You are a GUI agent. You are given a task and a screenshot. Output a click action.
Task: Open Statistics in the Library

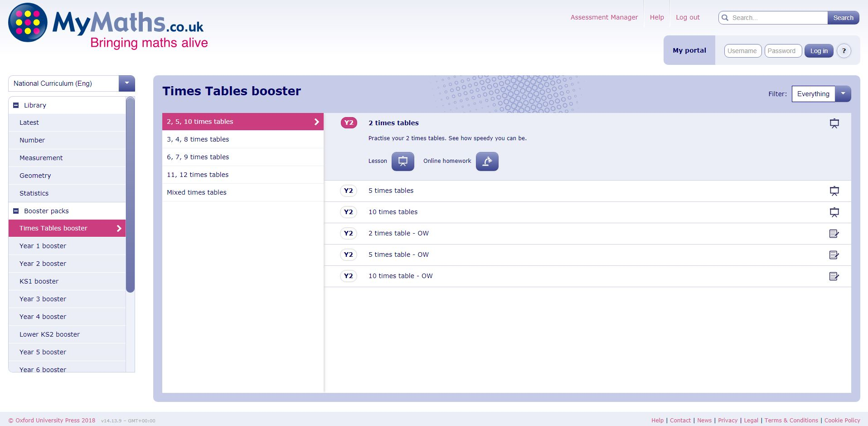pos(67,193)
